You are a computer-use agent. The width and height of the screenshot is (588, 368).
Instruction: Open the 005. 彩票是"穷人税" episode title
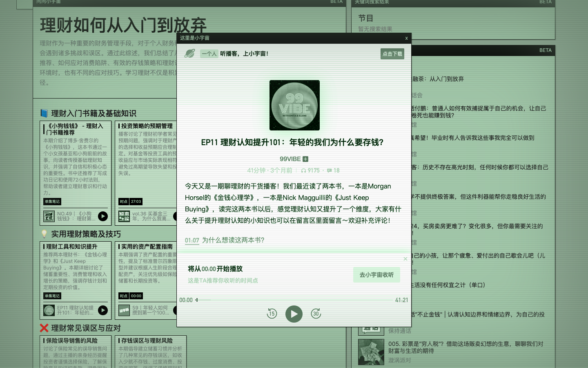(x=466, y=347)
